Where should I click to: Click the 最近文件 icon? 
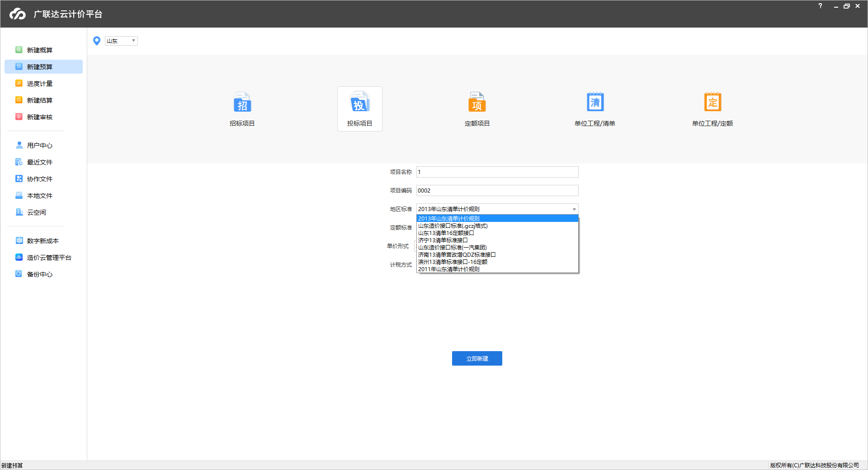[x=19, y=162]
